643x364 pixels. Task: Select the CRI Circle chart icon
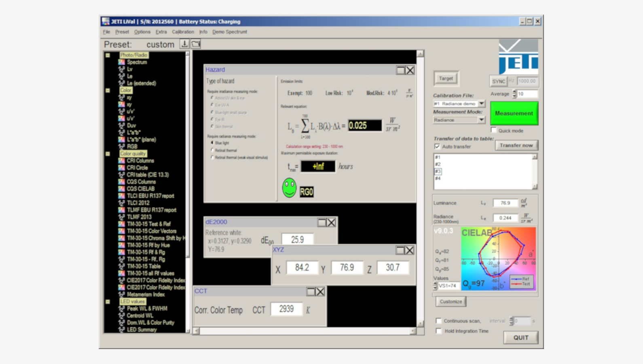pos(121,168)
